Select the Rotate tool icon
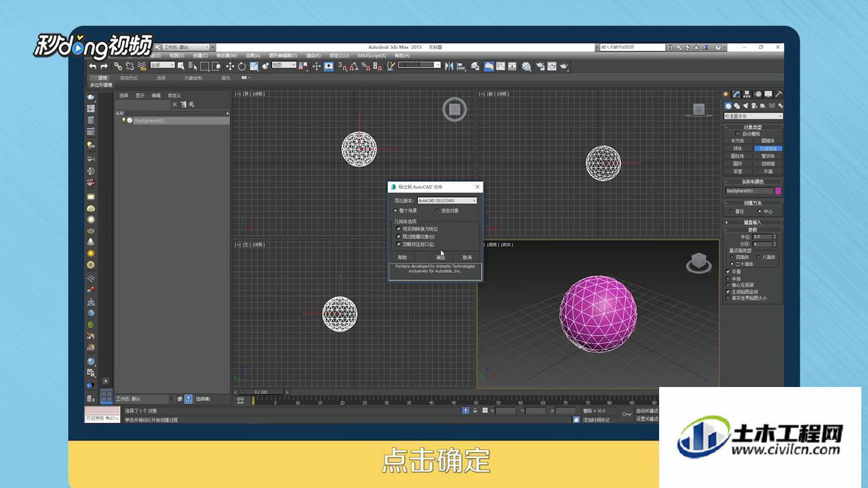Image resolution: width=868 pixels, height=488 pixels. [241, 66]
